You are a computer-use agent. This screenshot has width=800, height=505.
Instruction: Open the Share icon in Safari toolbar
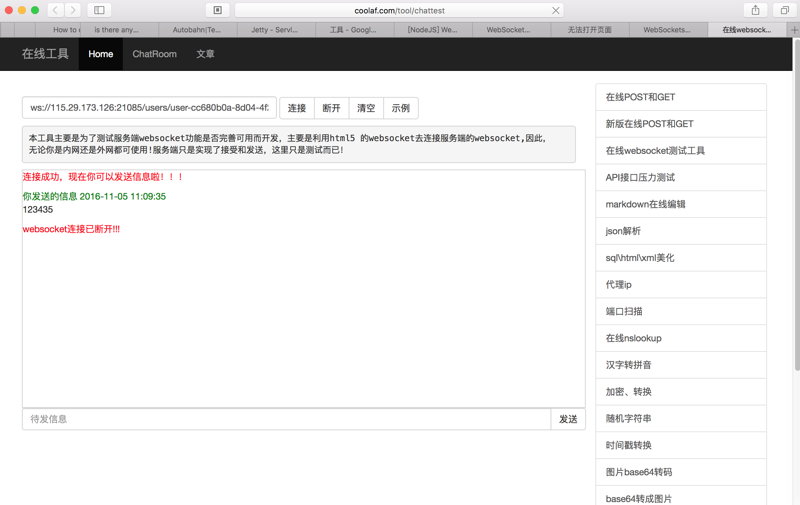(x=756, y=10)
